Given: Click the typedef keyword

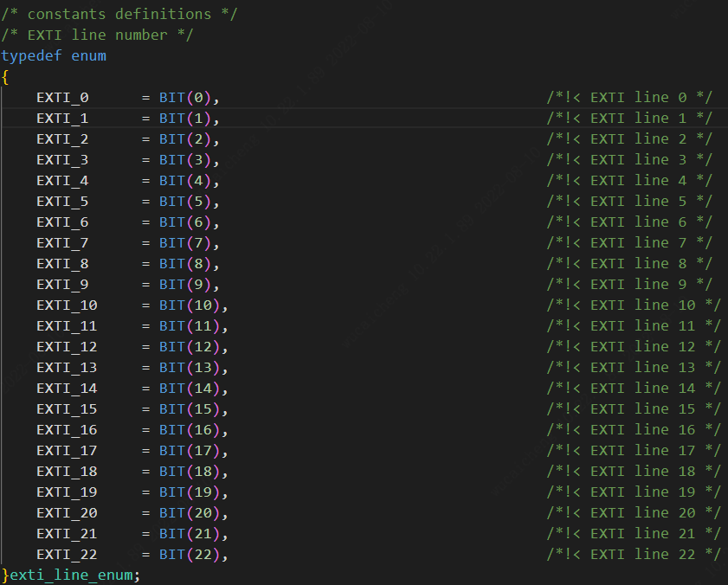Looking at the screenshot, I should (31, 55).
